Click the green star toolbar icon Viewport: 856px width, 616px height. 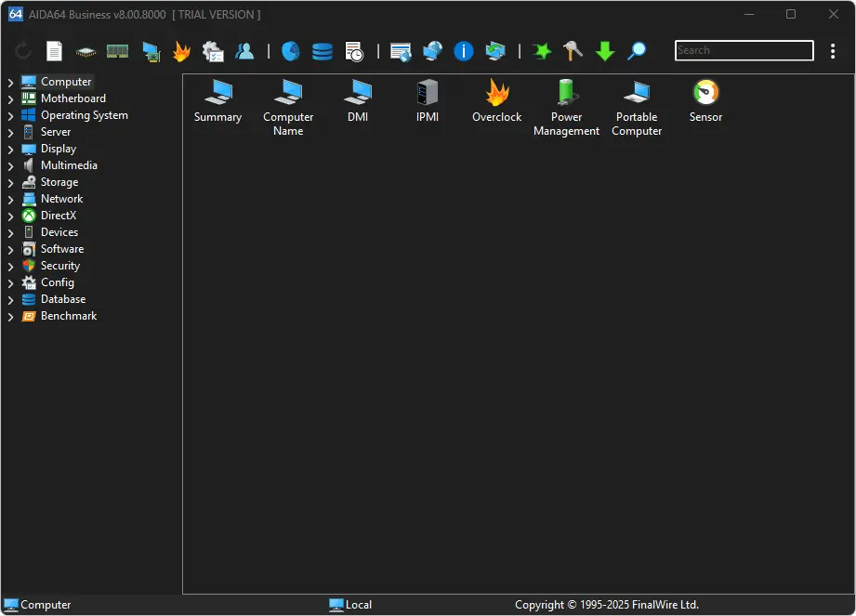tap(542, 51)
